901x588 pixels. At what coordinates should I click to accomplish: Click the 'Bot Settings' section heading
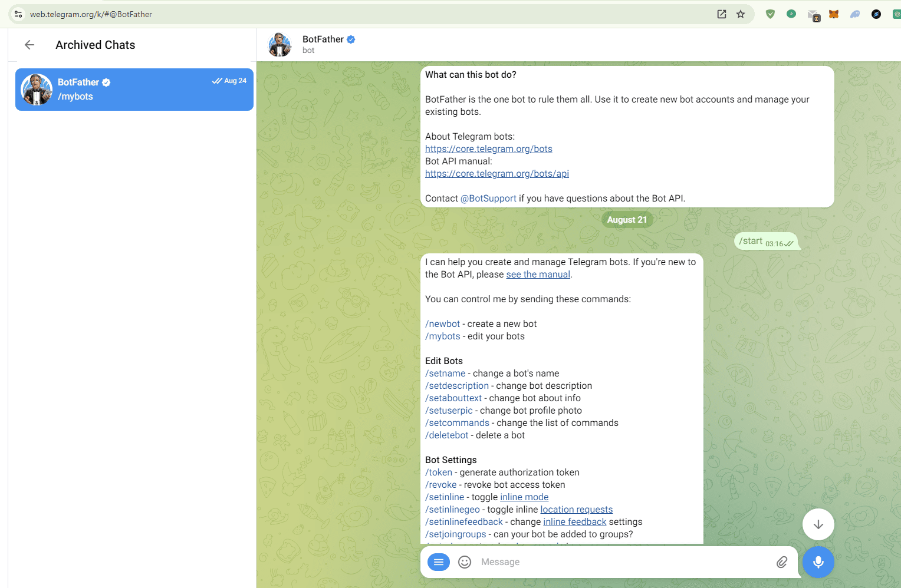tap(451, 460)
